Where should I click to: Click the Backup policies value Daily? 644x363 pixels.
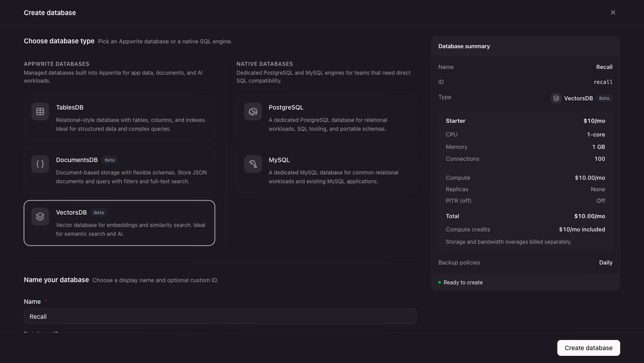[606, 262]
